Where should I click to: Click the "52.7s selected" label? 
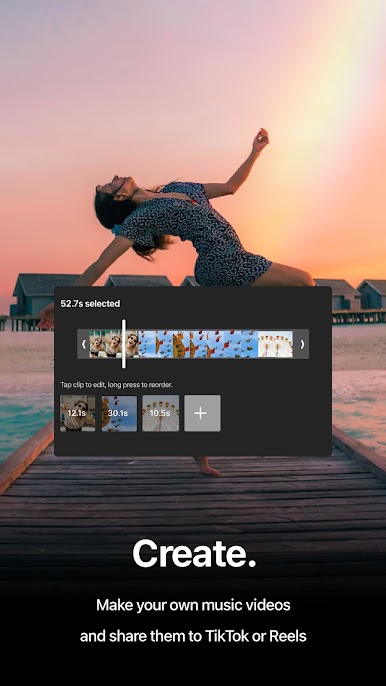(90, 304)
